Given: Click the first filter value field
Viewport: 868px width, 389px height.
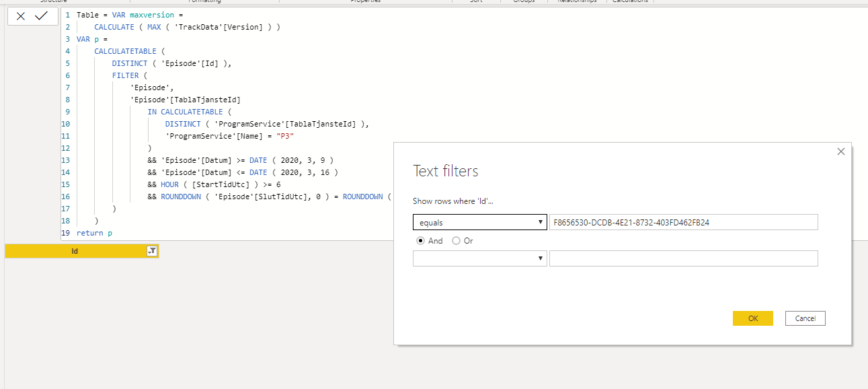Looking at the screenshot, I should tap(683, 222).
